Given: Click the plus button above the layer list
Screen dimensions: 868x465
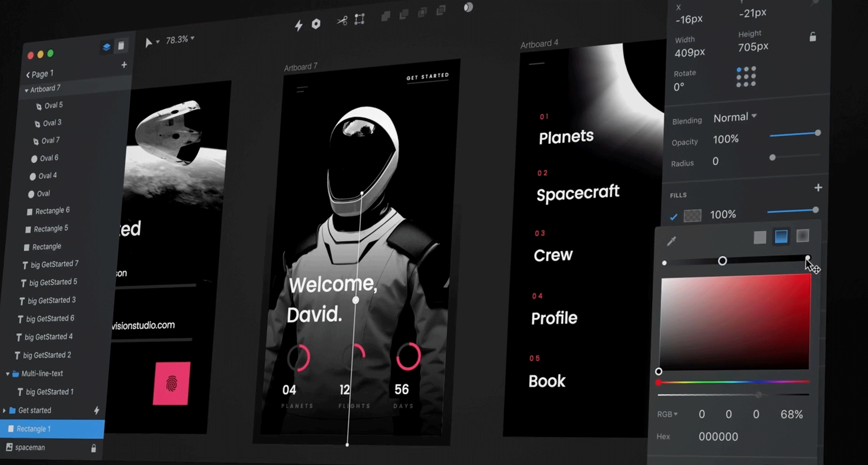Looking at the screenshot, I should [x=124, y=65].
